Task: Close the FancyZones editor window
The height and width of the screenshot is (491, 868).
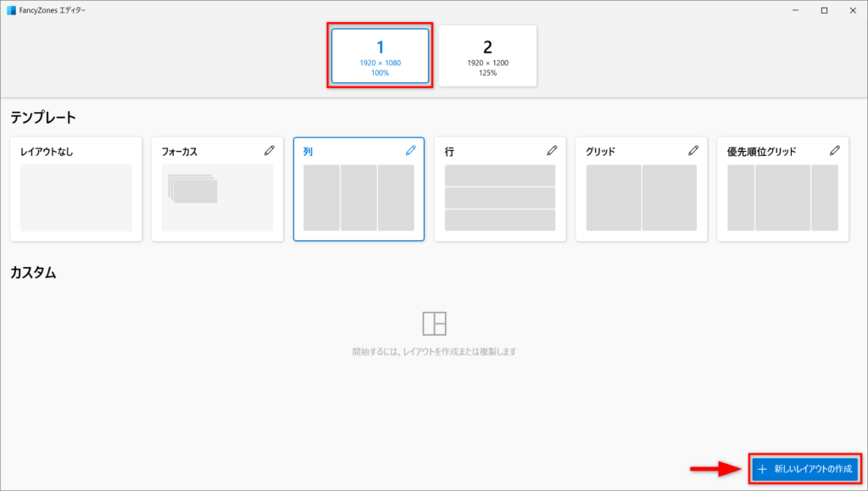Action: pos(853,10)
